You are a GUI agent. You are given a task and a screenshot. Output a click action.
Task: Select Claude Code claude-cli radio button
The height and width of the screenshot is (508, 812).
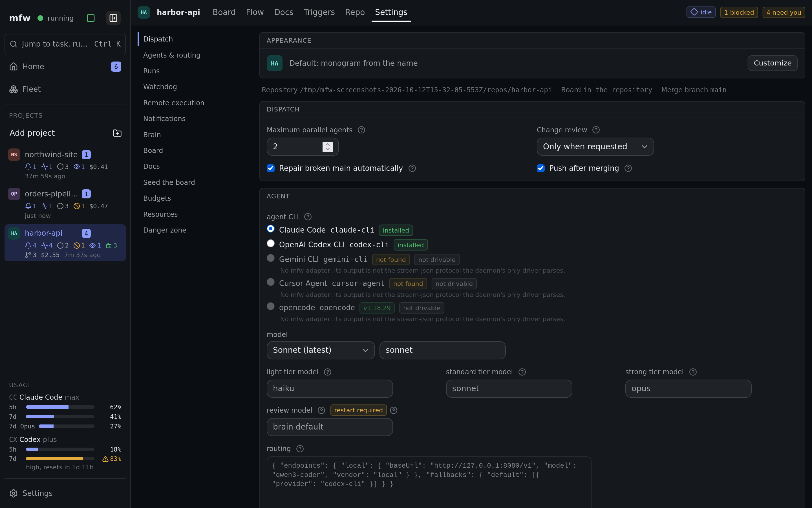pos(270,229)
